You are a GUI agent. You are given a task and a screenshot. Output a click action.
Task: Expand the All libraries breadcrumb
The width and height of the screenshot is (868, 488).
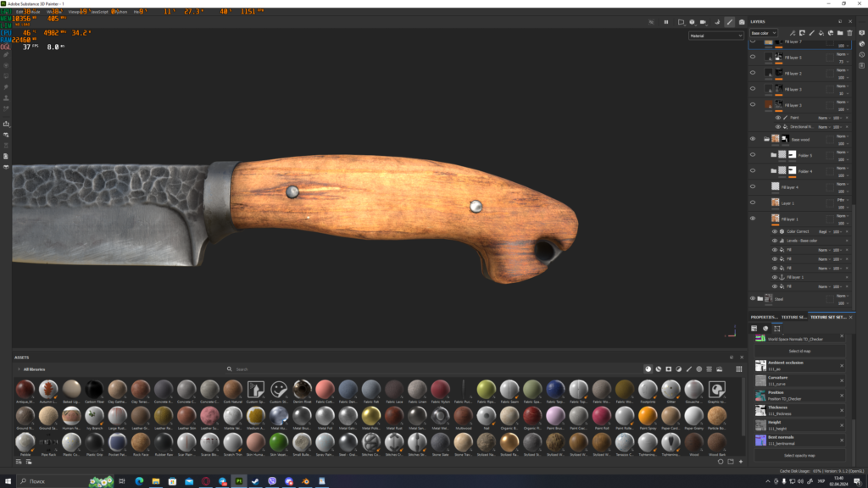[x=19, y=369]
